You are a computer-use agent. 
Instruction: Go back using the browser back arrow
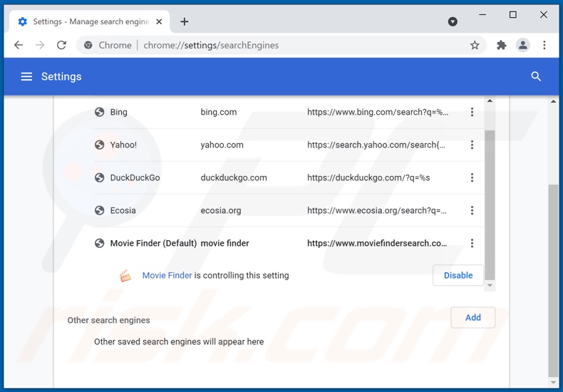pos(19,45)
